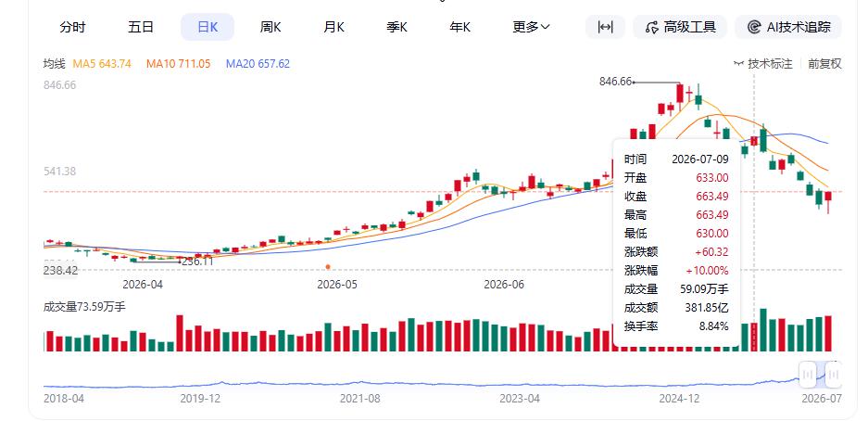Click the tall red candle at the 846.66 peak
Image resolution: width=868 pixels, height=421 pixels.
point(680,93)
